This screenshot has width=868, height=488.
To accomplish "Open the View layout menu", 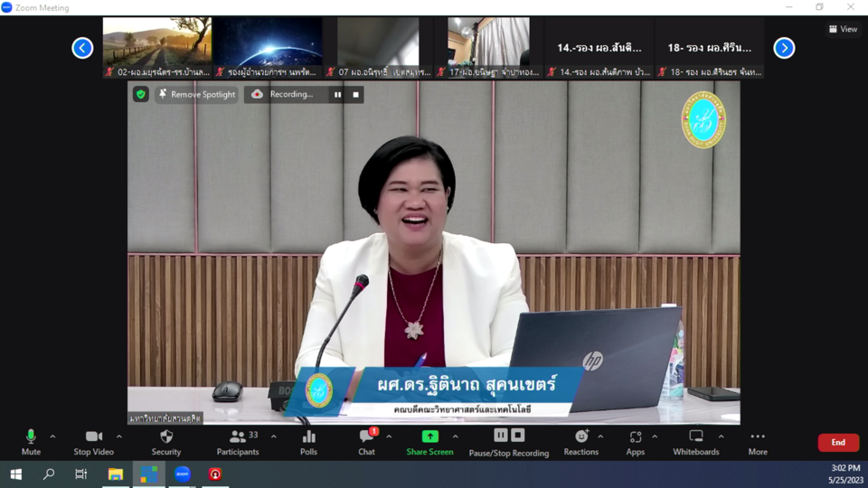I will 843,29.
